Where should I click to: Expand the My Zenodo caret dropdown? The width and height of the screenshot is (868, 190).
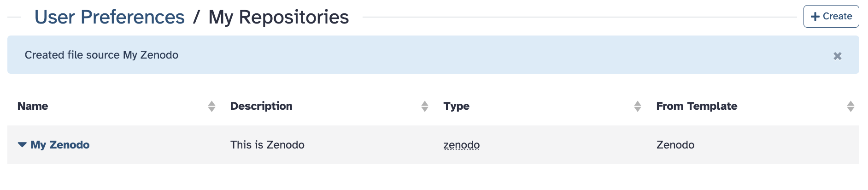coord(22,145)
